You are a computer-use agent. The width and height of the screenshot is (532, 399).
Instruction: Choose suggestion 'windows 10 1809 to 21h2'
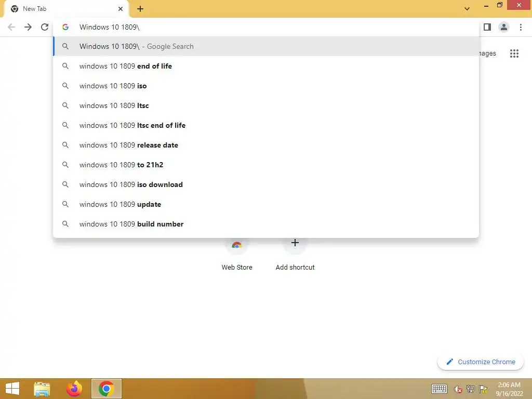point(266,165)
